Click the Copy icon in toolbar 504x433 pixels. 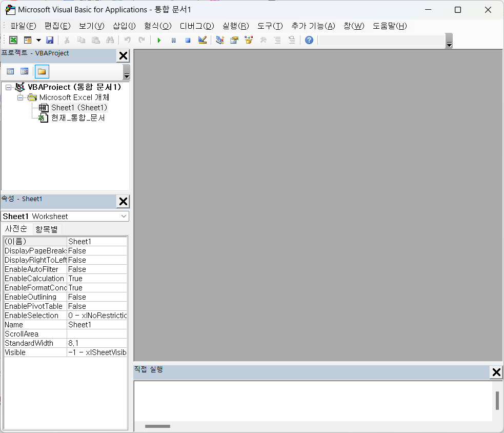tap(82, 40)
